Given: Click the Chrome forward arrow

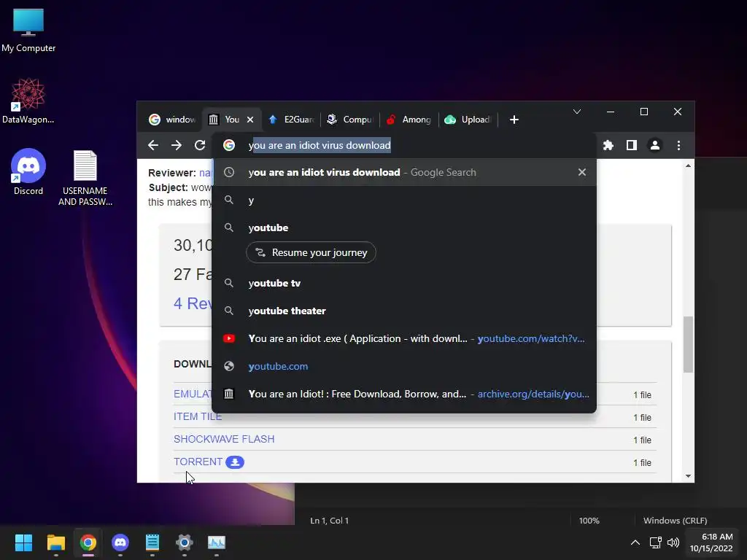Looking at the screenshot, I should pyautogui.click(x=177, y=145).
